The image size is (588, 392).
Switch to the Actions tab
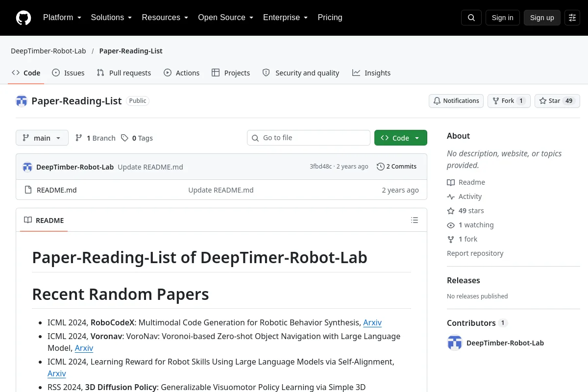pyautogui.click(x=182, y=73)
